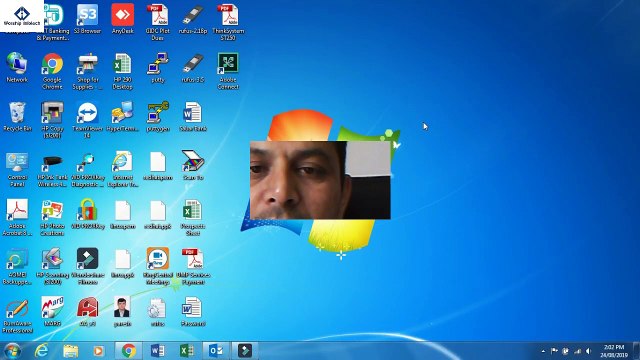Open the red Access database icon
The image size is (640, 360).
click(87, 312)
